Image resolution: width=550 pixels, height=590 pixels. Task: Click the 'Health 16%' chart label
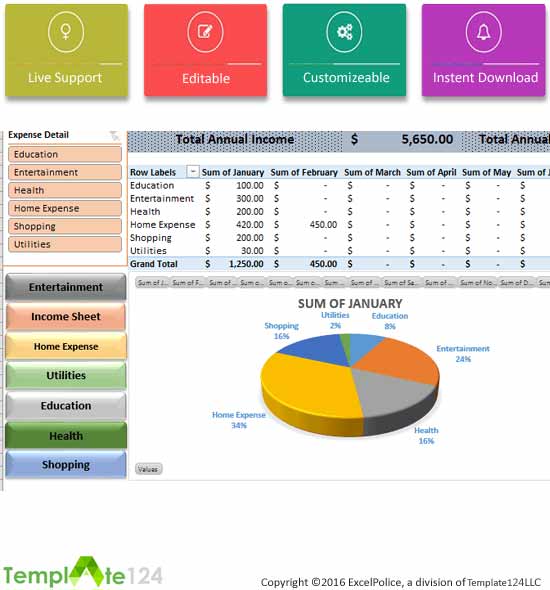[x=426, y=435]
